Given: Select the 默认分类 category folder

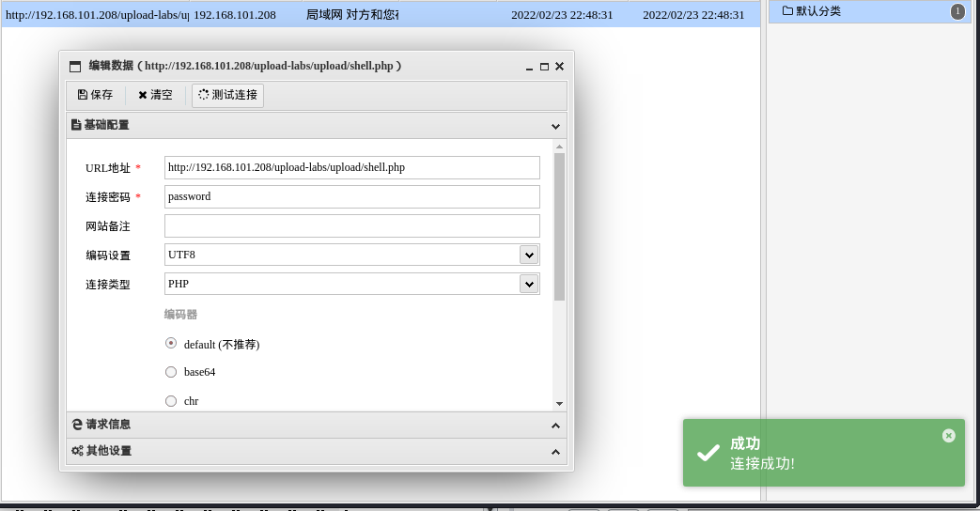Looking at the screenshot, I should pos(870,11).
